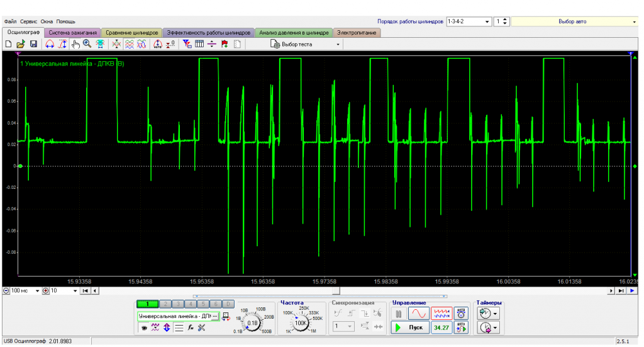Choose the separated channels display icon
This screenshot has height=347, width=644.
click(x=130, y=44)
